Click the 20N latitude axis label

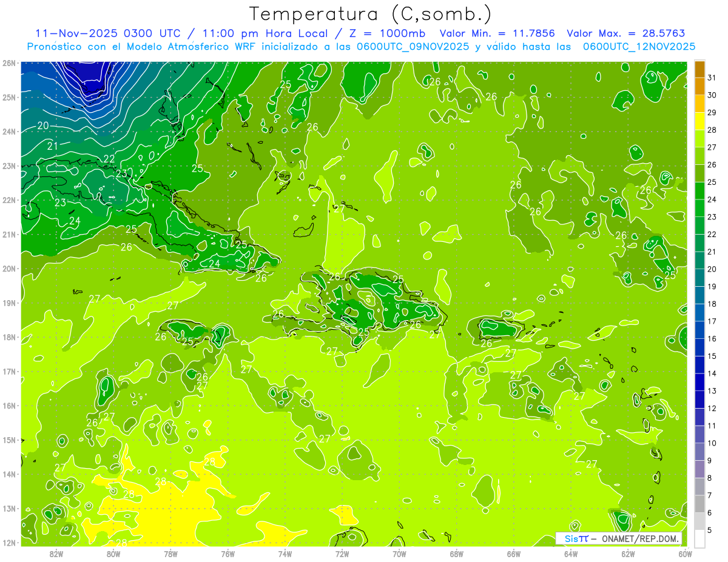(x=9, y=269)
